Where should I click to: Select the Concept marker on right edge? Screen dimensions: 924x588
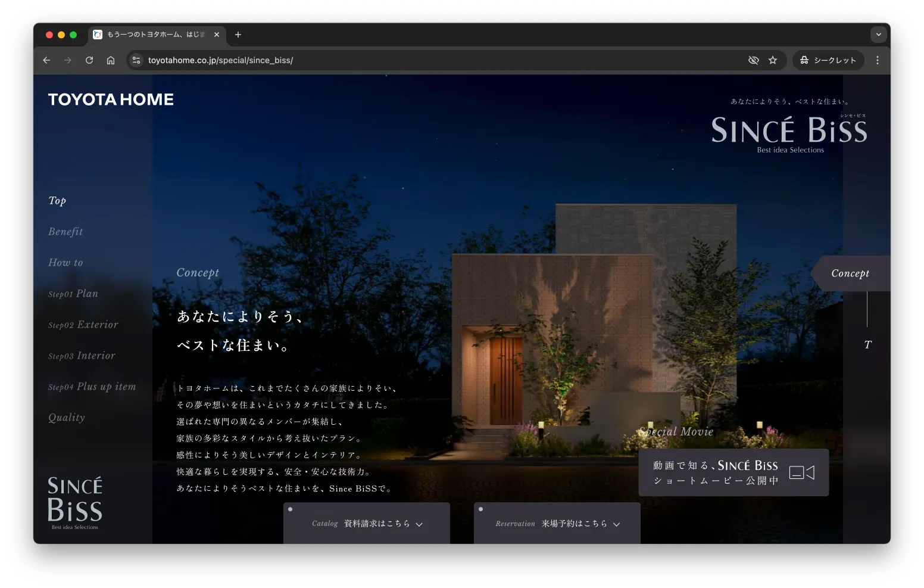pos(850,273)
